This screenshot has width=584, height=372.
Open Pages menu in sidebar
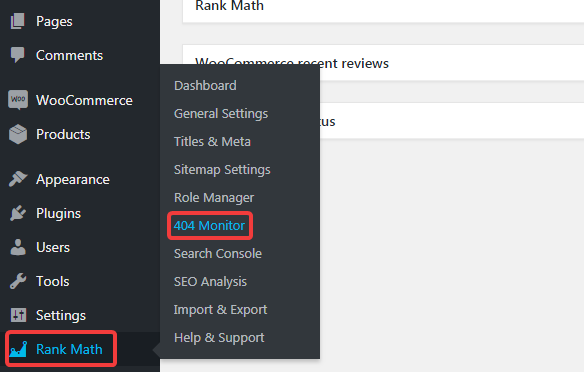tap(54, 22)
